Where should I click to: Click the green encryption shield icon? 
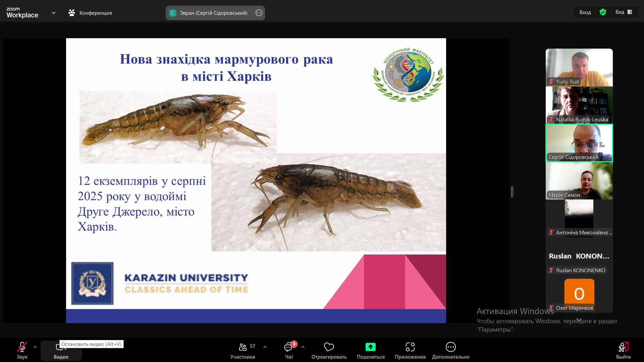click(x=603, y=12)
